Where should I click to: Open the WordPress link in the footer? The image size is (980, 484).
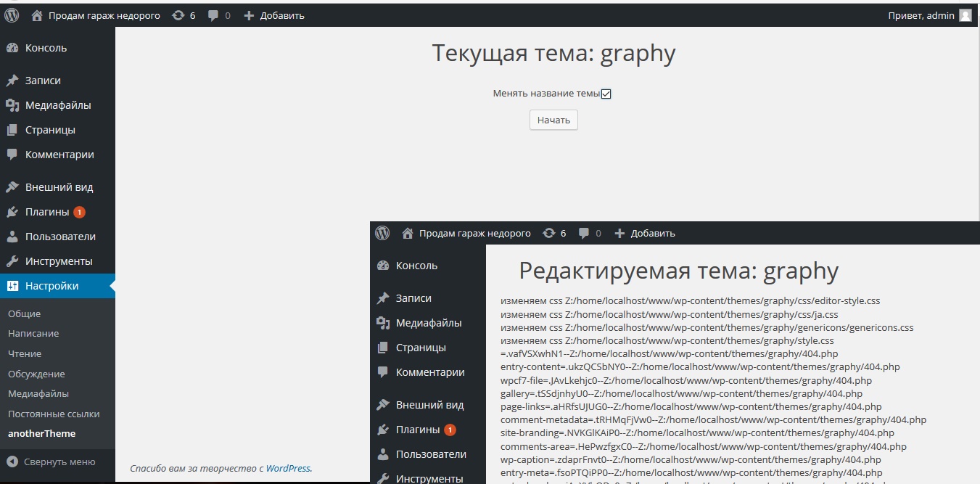[288, 469]
